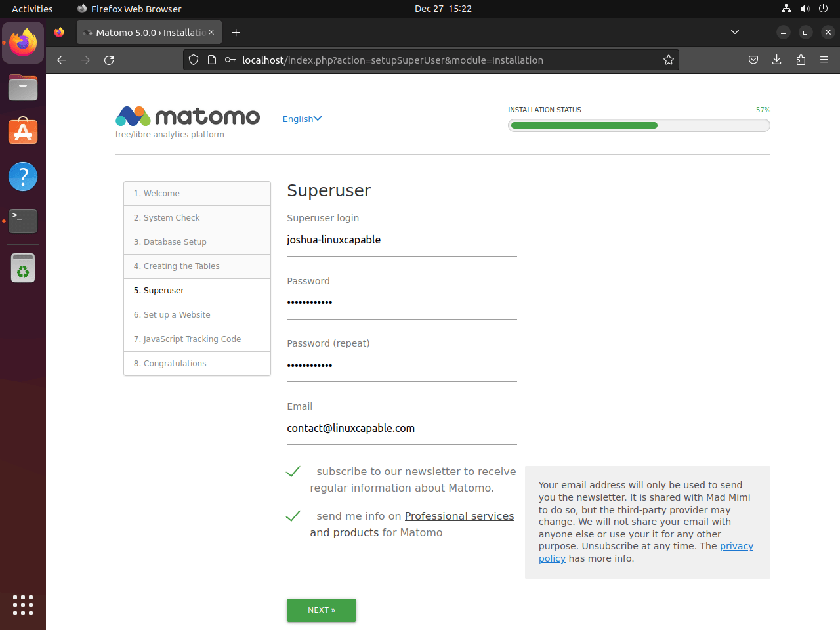Select step 8. Congratulations
This screenshot has height=630, width=840.
tap(197, 364)
